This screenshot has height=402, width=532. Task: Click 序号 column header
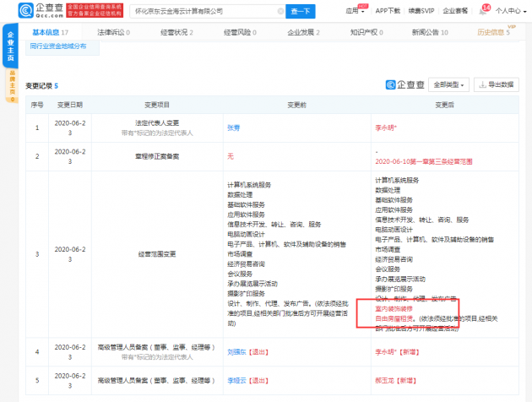tap(37, 105)
